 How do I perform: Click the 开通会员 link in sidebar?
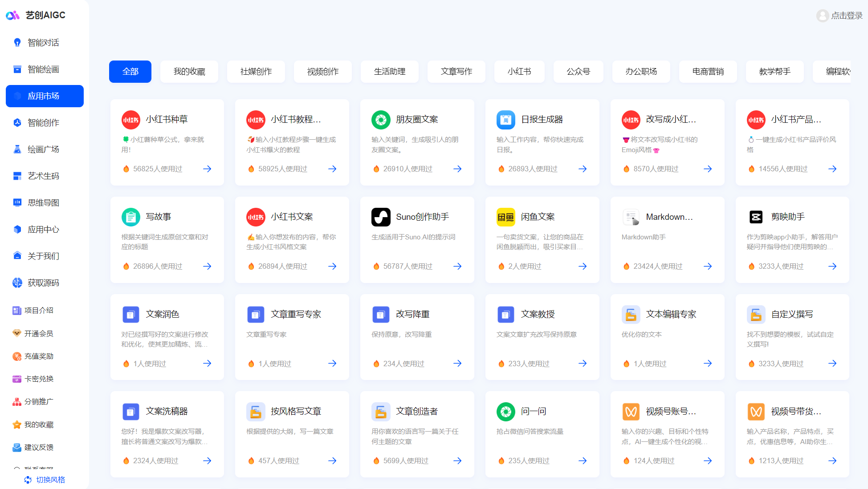pyautogui.click(x=37, y=333)
